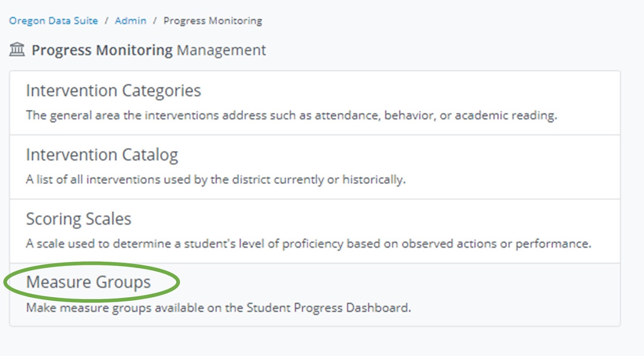Open the Intervention Catalog section
The width and height of the screenshot is (644, 356).
(102, 155)
